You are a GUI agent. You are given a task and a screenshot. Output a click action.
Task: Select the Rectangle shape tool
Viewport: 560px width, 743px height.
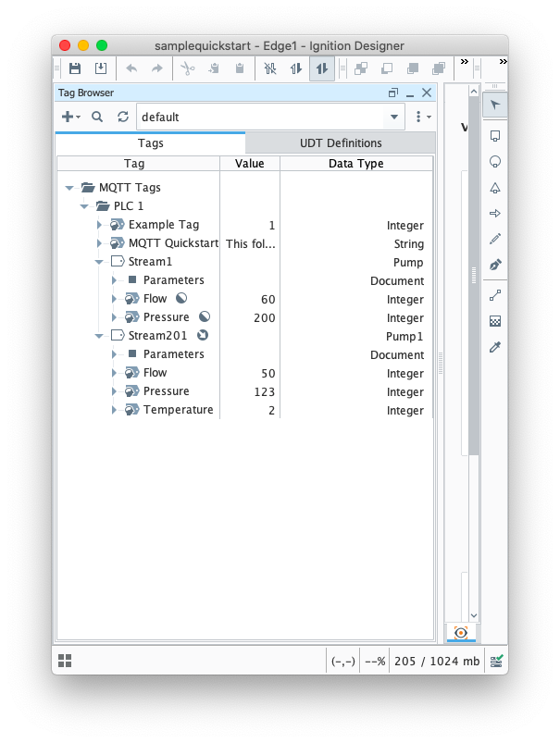[x=495, y=136]
